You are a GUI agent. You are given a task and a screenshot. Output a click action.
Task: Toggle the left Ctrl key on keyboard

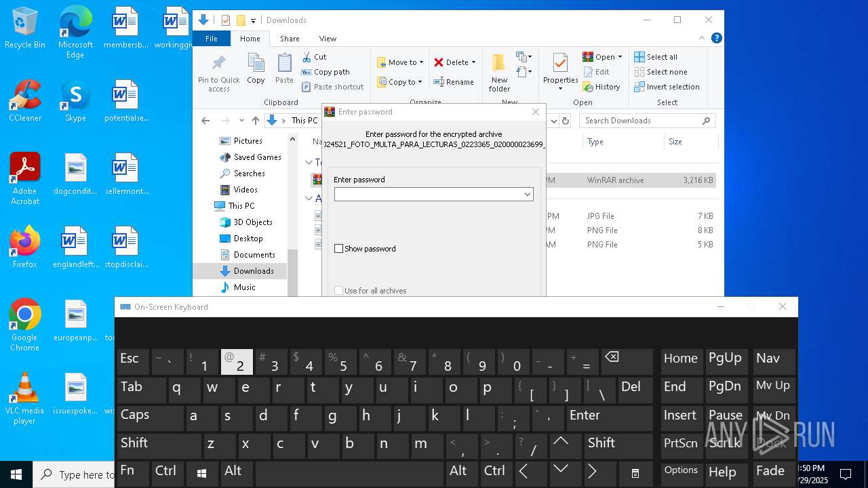pos(167,474)
